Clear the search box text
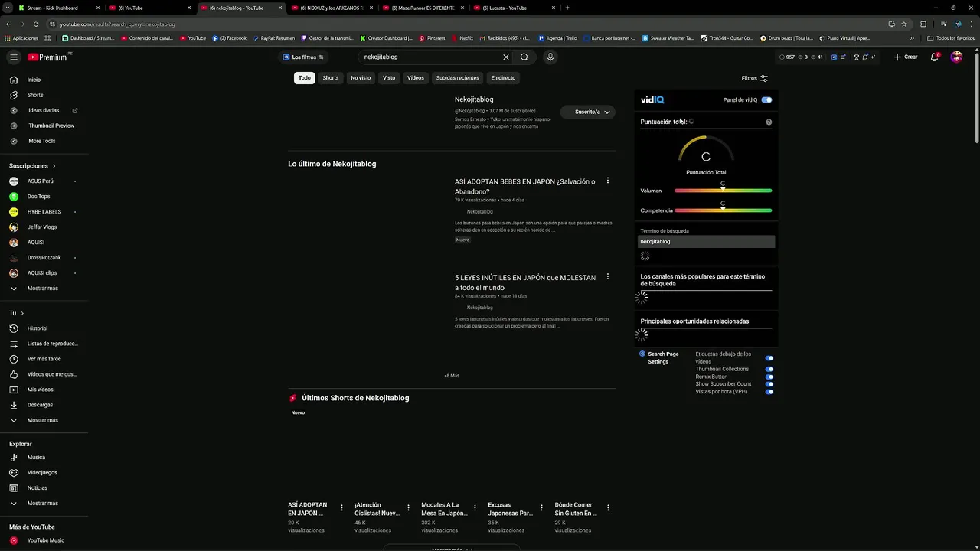 (505, 57)
